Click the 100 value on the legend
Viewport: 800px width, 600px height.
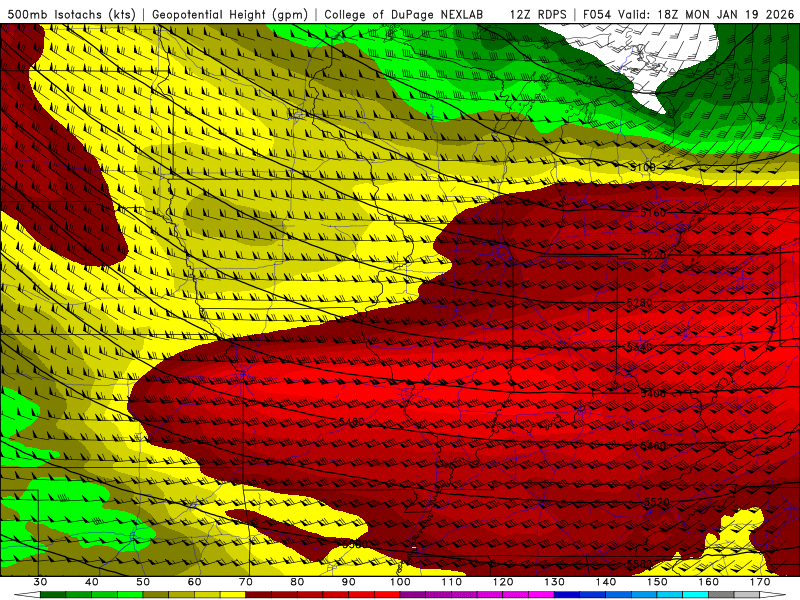click(x=400, y=582)
